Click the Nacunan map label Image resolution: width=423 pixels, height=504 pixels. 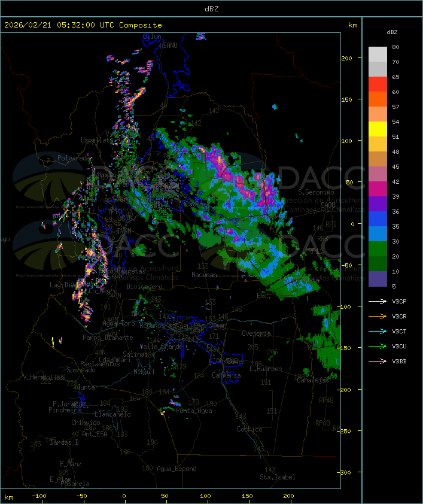(x=204, y=275)
